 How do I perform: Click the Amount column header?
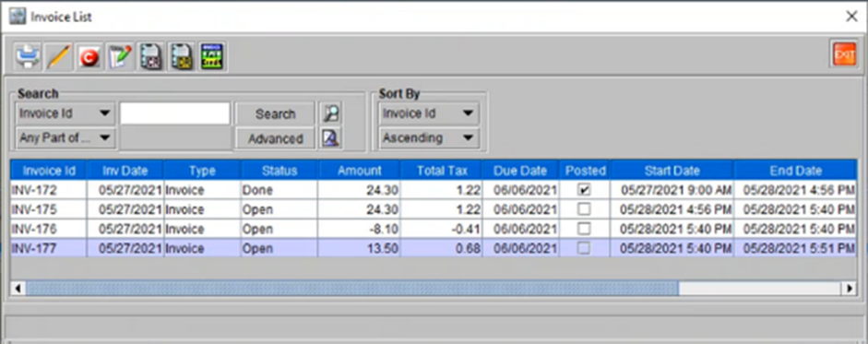(359, 171)
